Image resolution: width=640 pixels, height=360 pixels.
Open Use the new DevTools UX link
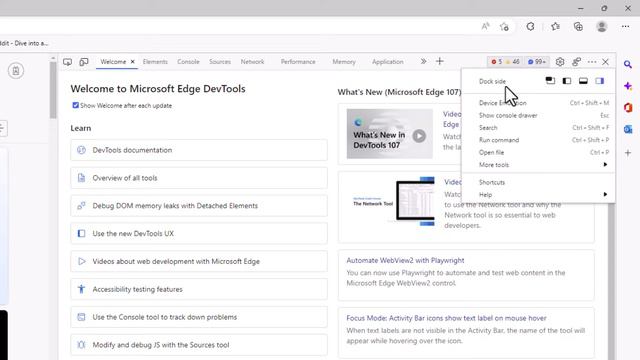(199, 233)
